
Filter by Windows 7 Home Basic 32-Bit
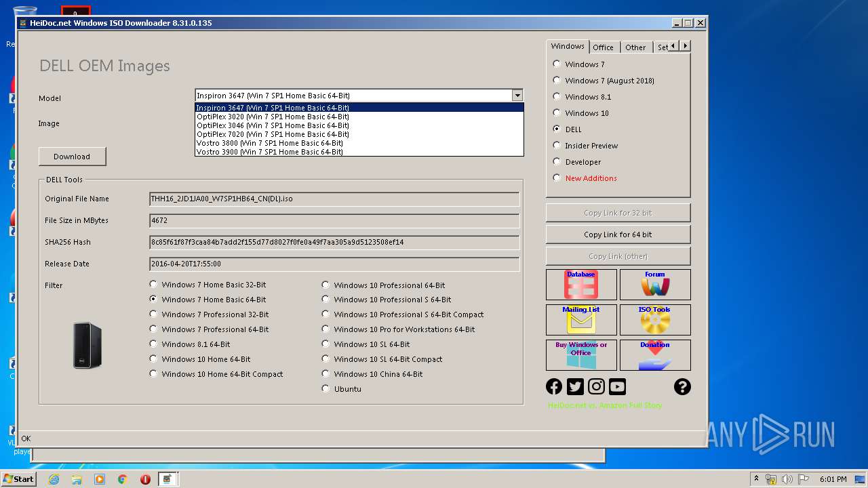153,285
